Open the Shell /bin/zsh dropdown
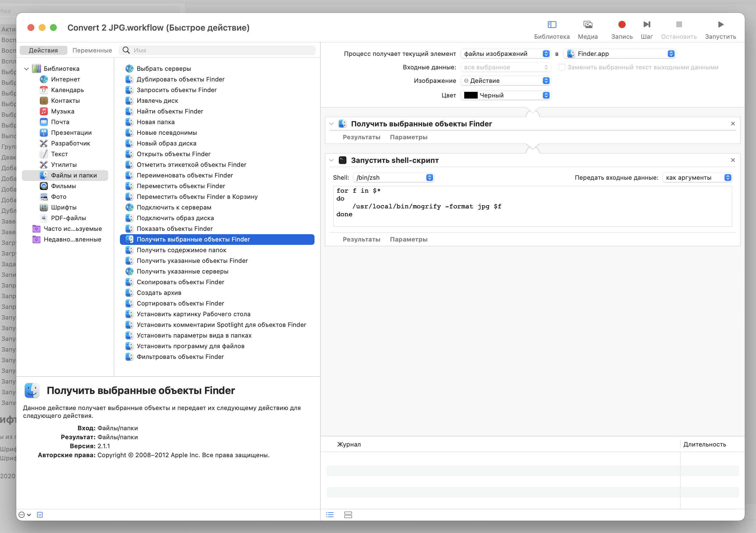This screenshot has width=756, height=533. click(393, 177)
